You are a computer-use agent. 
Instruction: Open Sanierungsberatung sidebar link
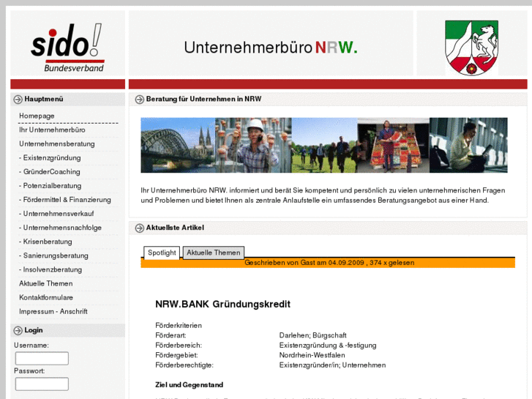pyautogui.click(x=53, y=256)
